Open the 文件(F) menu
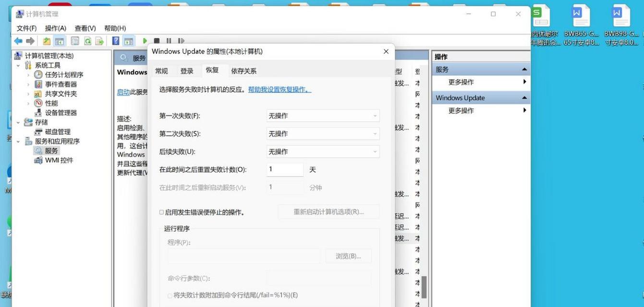644x307 pixels. 26,28
